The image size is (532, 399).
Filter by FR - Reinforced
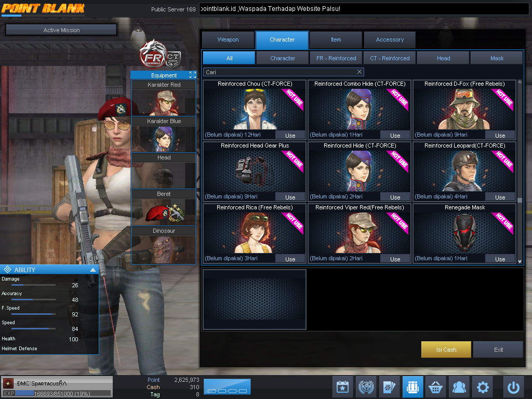pos(336,58)
